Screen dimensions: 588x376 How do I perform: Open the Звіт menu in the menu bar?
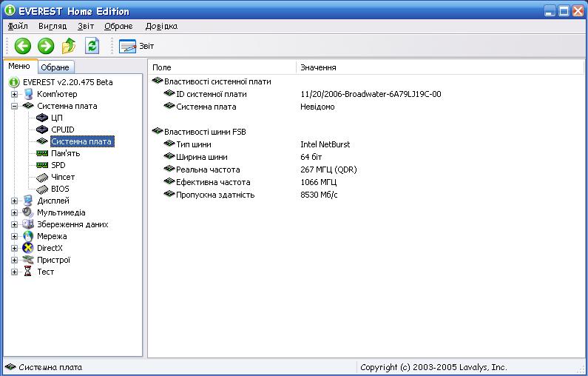(x=86, y=26)
